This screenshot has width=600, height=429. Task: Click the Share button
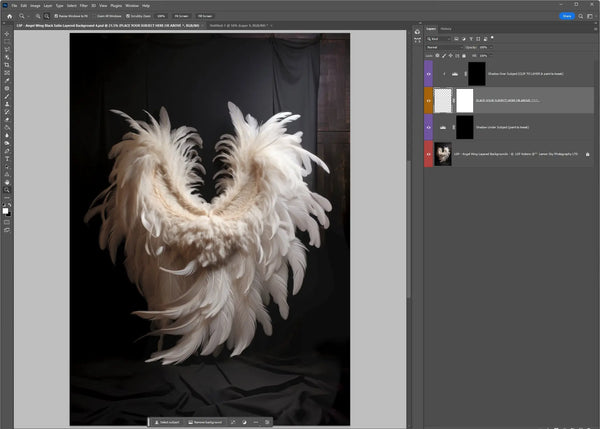[x=568, y=16]
